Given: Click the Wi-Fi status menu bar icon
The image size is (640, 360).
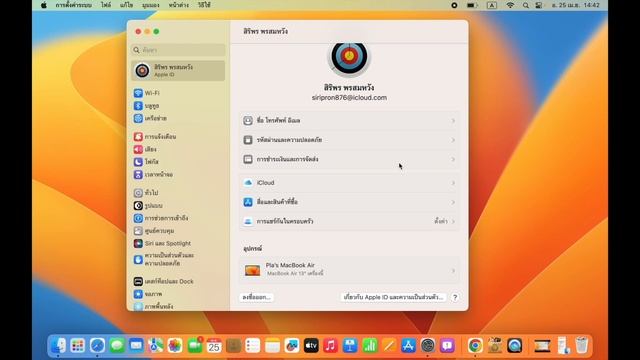Looking at the screenshot, I should point(510,5).
